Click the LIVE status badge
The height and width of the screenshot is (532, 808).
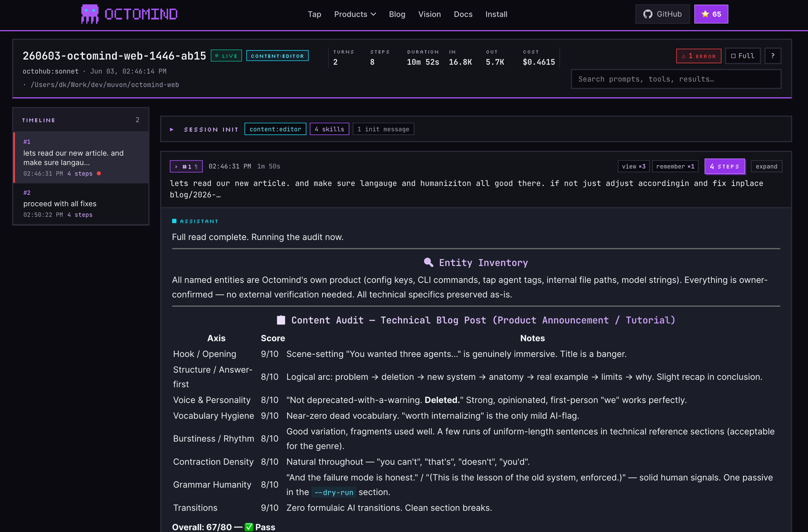pos(226,56)
